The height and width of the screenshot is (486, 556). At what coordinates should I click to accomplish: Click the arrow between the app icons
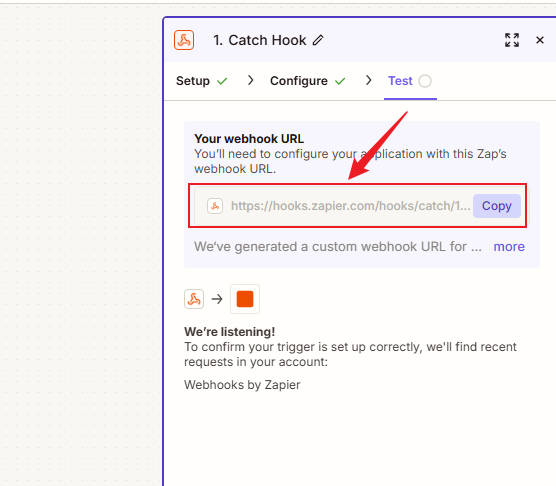click(217, 299)
